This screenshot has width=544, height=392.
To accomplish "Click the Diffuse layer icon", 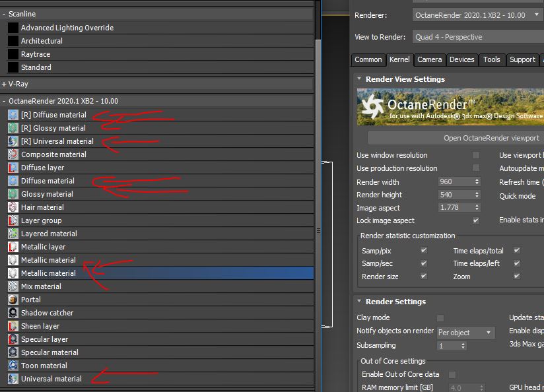I will pyautogui.click(x=13, y=168).
